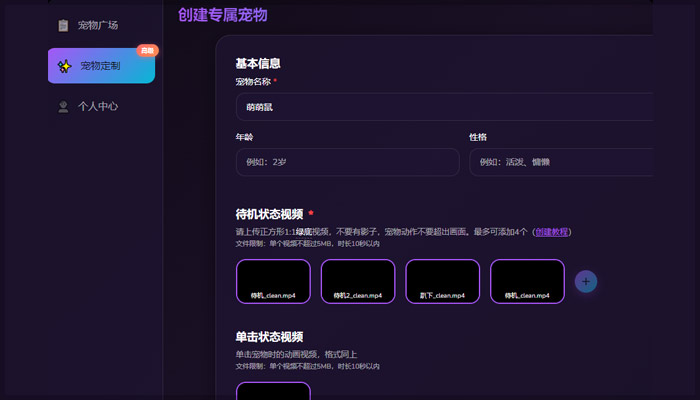Open the 创建教程 tutorial link
The height and width of the screenshot is (400, 700).
coord(552,232)
